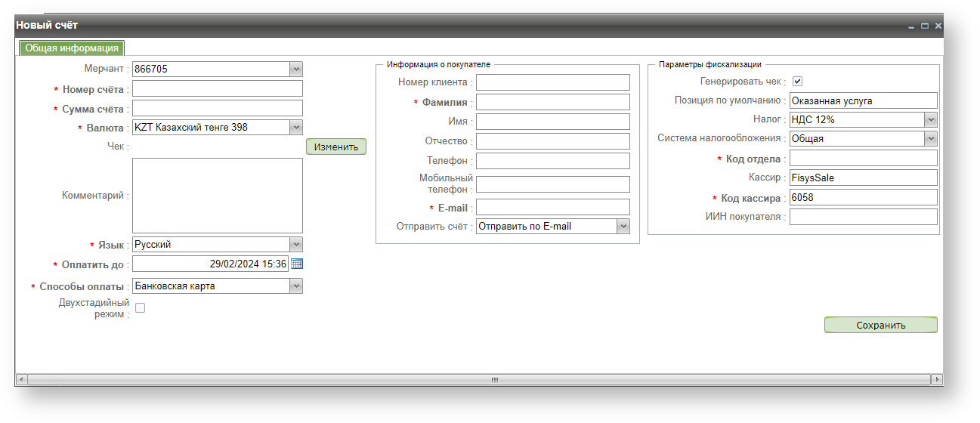Focus the Номер счёта input field
The width and height of the screenshot is (980, 423).
218,89
